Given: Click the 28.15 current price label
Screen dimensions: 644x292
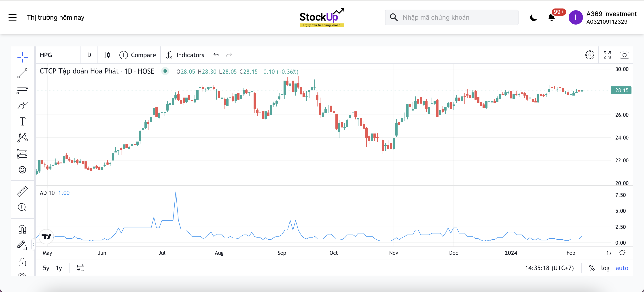Looking at the screenshot, I should point(621,90).
